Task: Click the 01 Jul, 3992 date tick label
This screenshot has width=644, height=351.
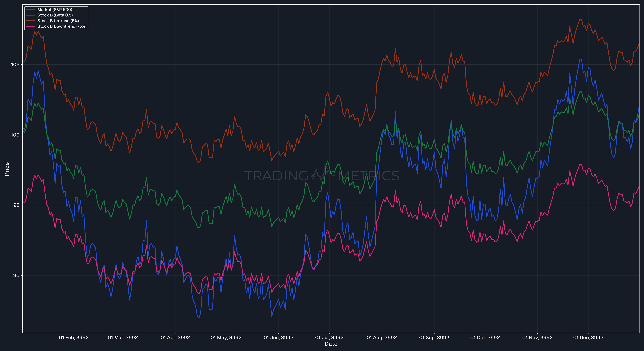Action: click(x=329, y=338)
